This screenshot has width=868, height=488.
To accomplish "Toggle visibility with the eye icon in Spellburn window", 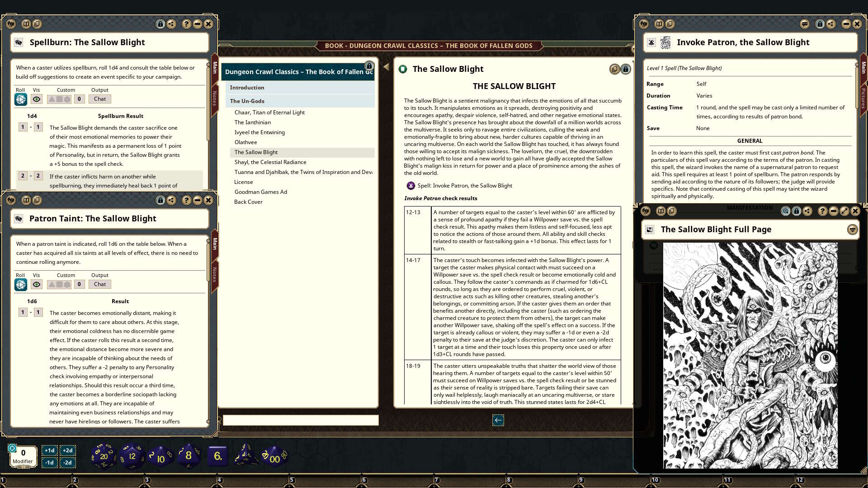I will click(x=37, y=99).
